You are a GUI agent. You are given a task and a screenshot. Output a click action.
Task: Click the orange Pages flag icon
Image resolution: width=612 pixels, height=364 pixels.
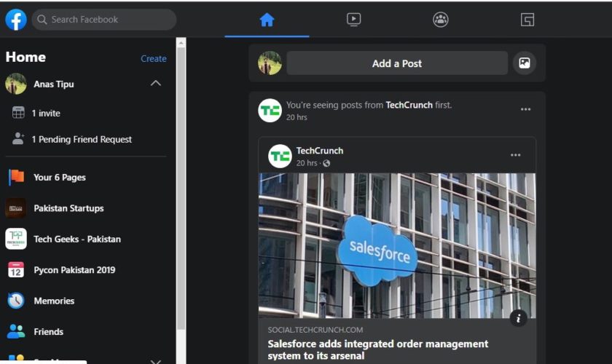16,177
